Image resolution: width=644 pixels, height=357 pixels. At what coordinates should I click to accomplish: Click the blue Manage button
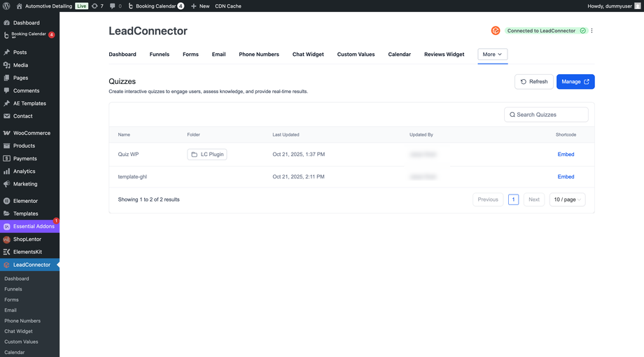pos(575,82)
